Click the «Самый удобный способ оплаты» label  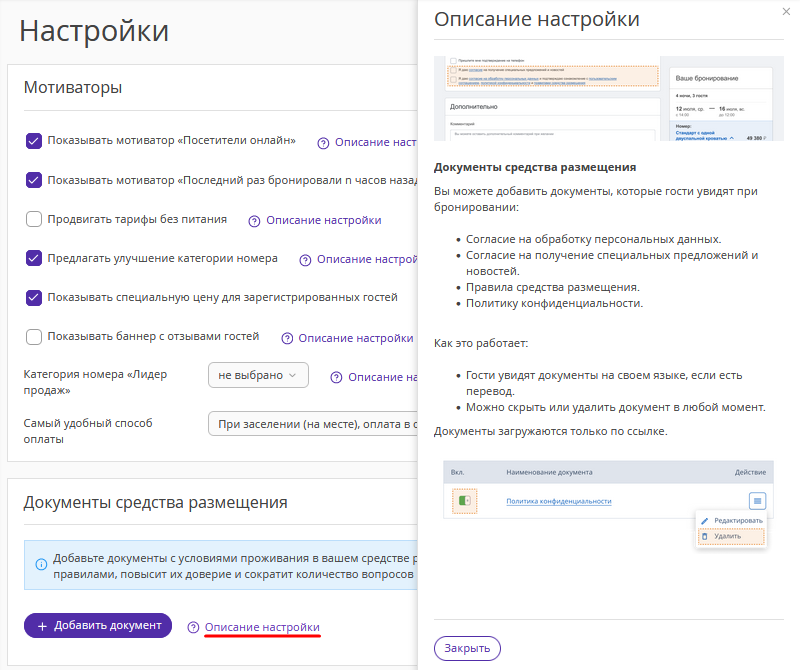pyautogui.click(x=88, y=431)
